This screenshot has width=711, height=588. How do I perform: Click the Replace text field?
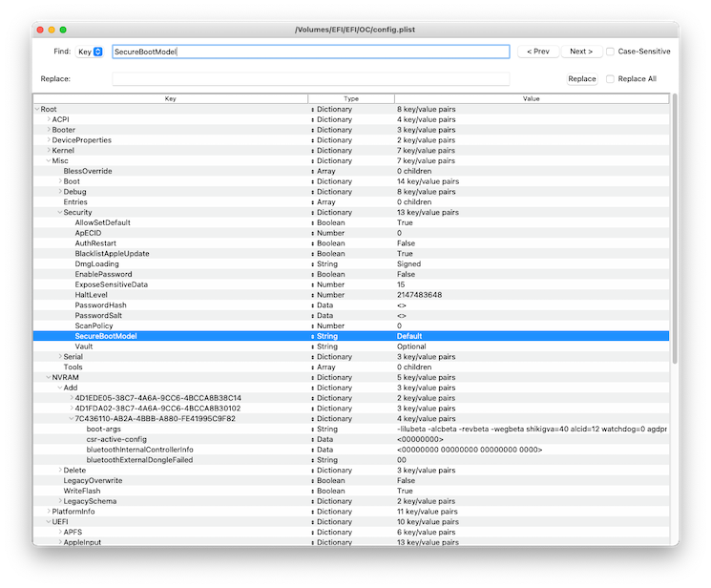click(x=310, y=79)
